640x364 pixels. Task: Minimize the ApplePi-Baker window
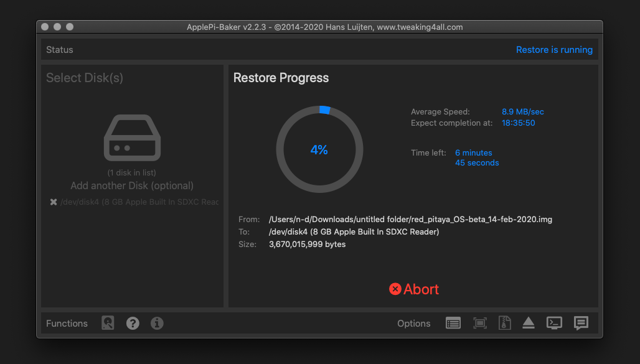[x=57, y=27]
